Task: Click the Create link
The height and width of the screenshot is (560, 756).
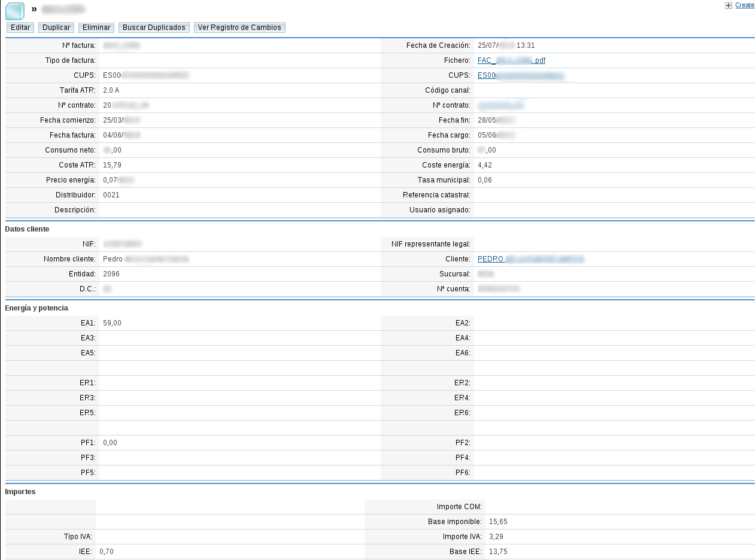Action: (743, 5)
